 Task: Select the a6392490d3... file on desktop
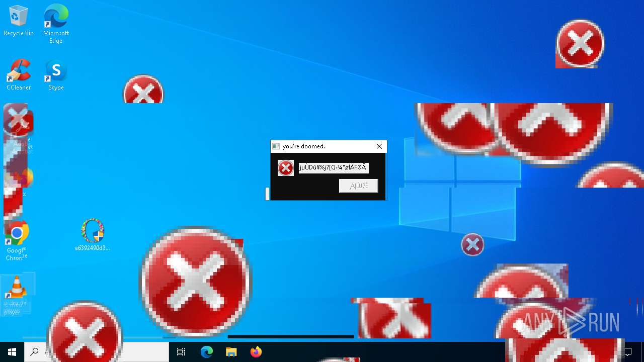pyautogui.click(x=93, y=235)
